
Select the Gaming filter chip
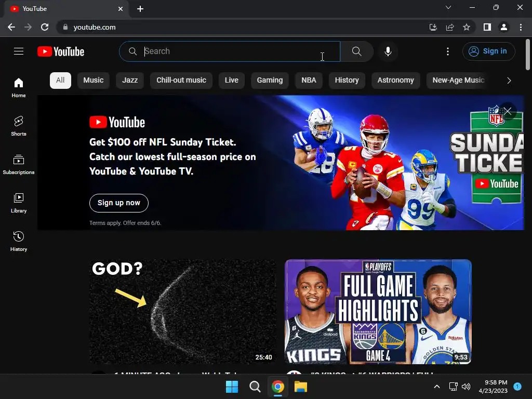coord(270,81)
